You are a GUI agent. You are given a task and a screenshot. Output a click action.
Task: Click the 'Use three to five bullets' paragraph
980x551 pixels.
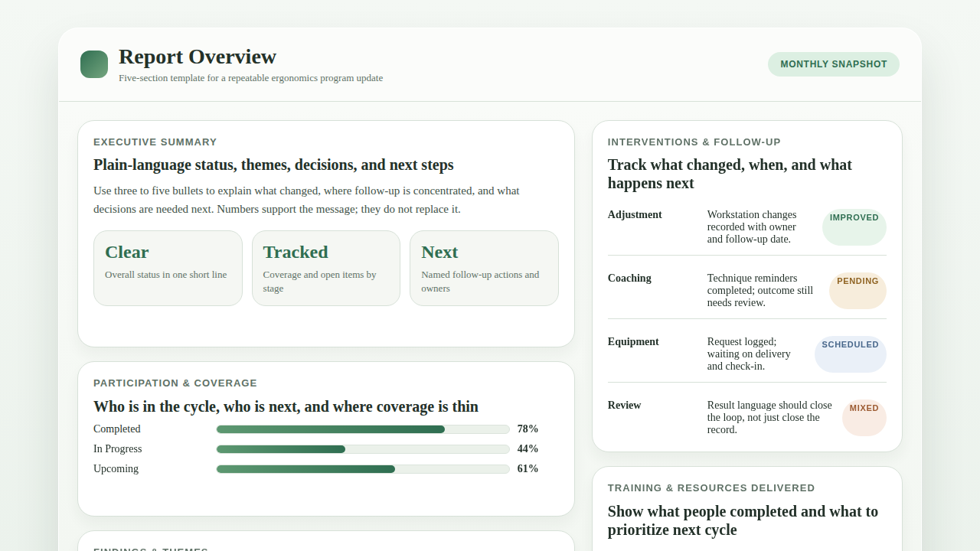[x=306, y=200]
